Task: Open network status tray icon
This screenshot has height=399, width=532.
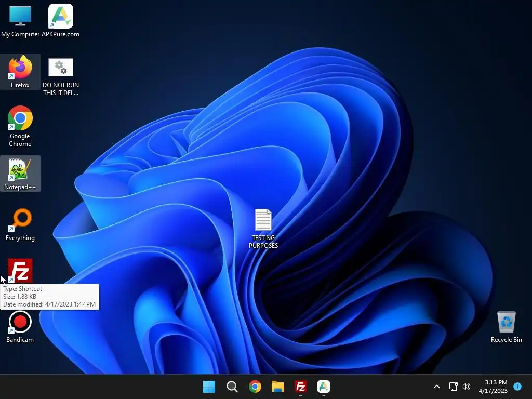Action: pyautogui.click(x=453, y=387)
